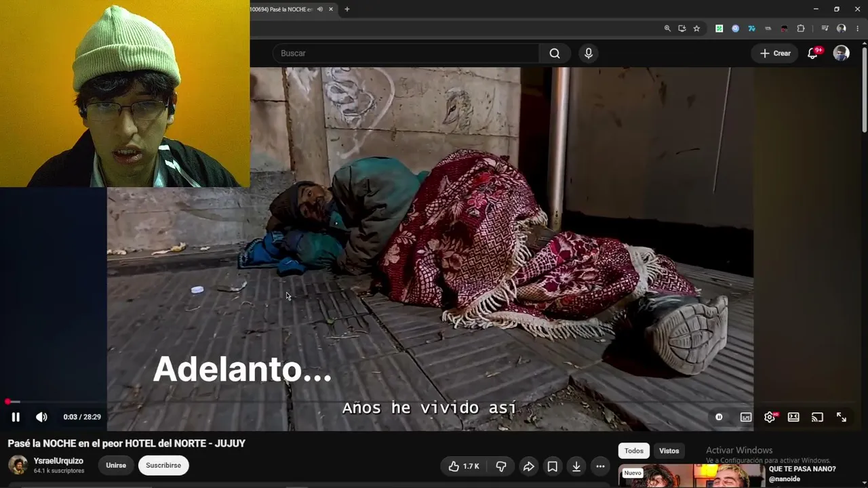Select the Todos filter chip
Image resolution: width=868 pixels, height=488 pixels.
click(x=634, y=451)
